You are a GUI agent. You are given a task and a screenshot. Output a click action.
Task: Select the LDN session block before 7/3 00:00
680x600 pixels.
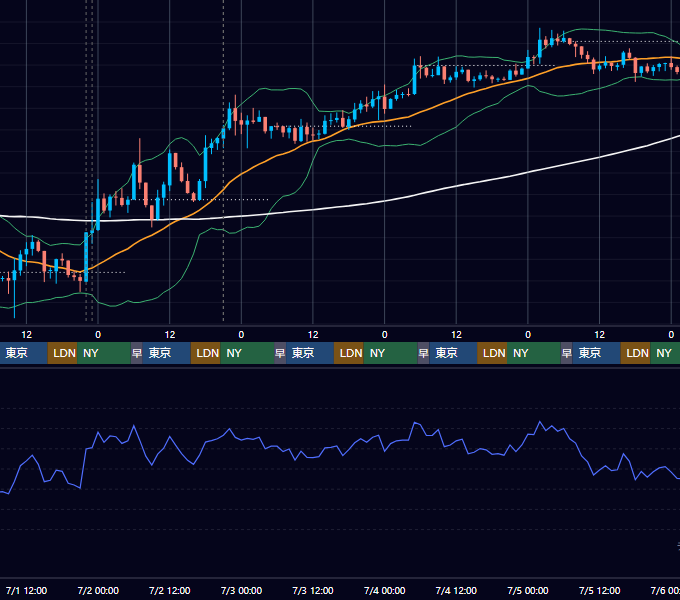click(206, 353)
